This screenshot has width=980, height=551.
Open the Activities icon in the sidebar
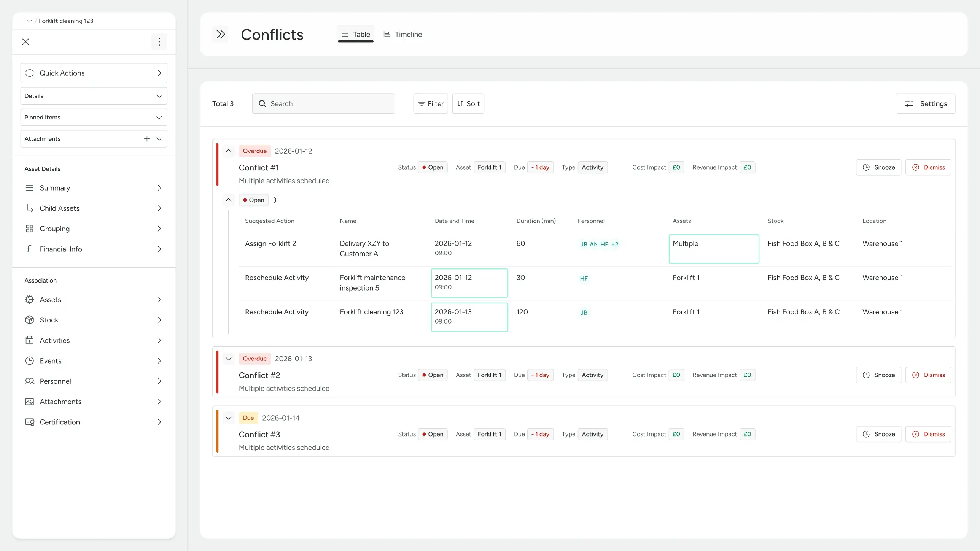(x=30, y=340)
